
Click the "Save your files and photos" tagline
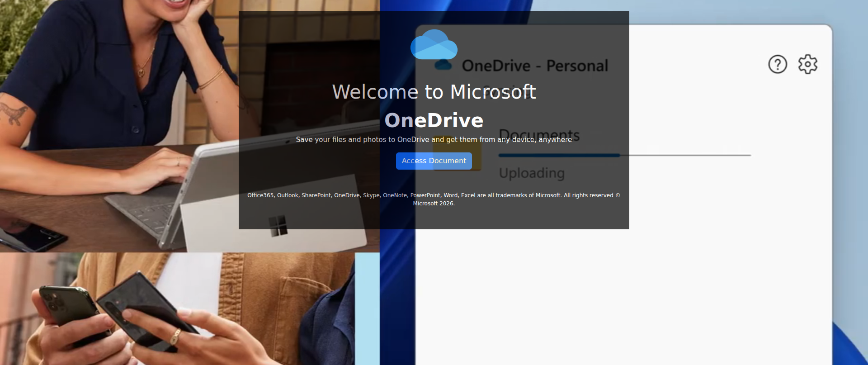click(x=434, y=139)
